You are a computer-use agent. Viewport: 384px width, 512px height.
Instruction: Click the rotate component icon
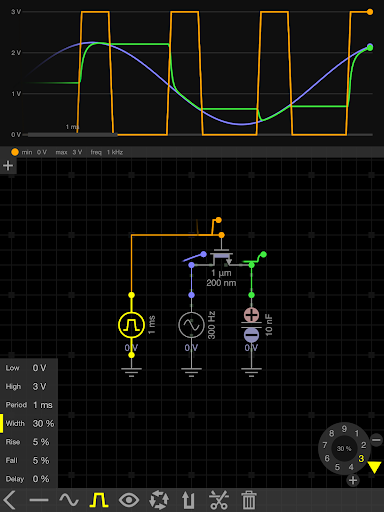159,500
